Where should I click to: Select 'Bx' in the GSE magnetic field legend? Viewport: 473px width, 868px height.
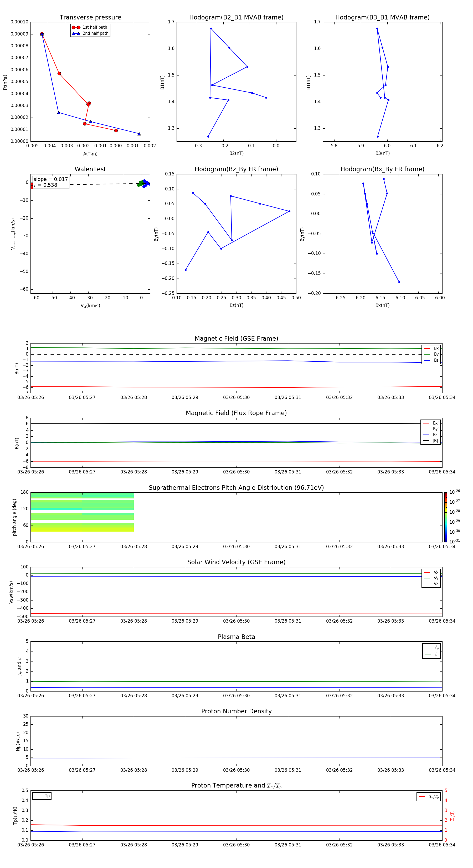tap(431, 349)
